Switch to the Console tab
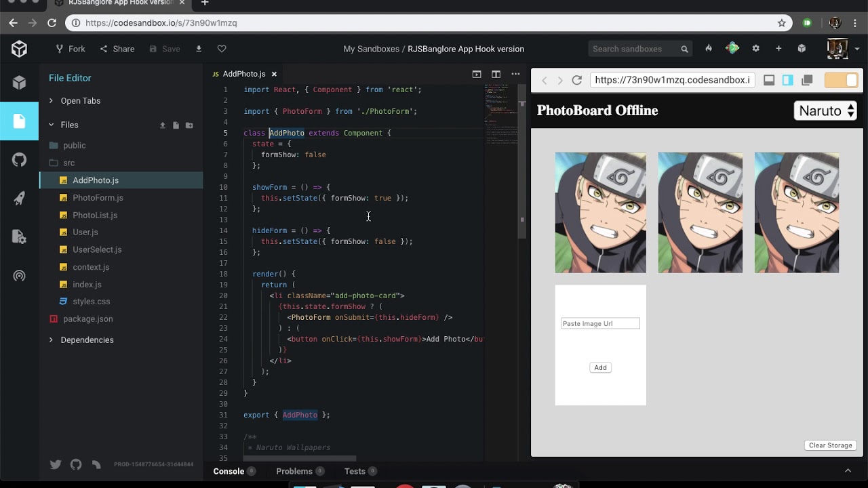This screenshot has height=488, width=868. (234, 471)
